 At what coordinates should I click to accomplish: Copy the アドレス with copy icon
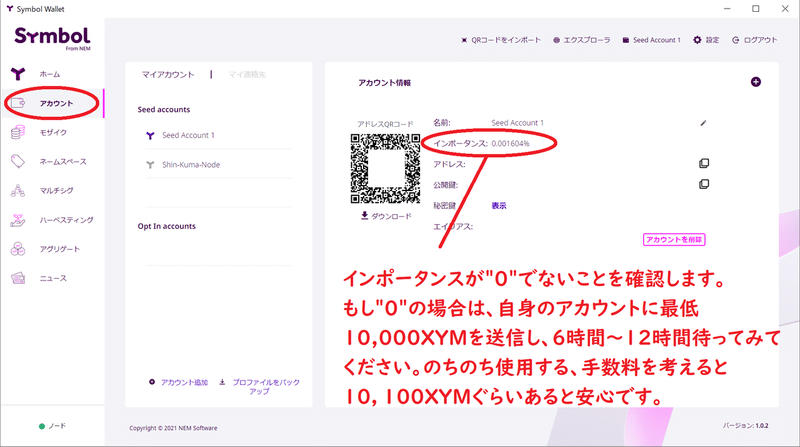click(704, 163)
